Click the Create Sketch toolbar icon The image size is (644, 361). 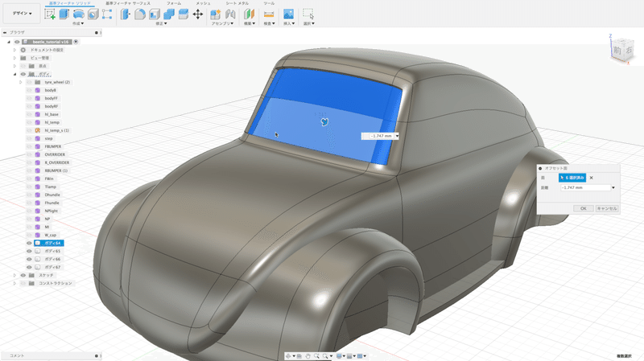tap(51, 14)
